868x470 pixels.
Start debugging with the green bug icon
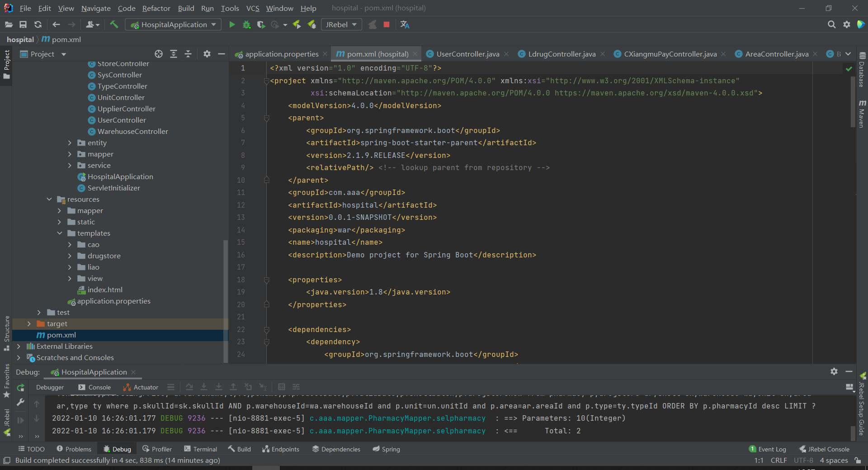[x=246, y=24]
